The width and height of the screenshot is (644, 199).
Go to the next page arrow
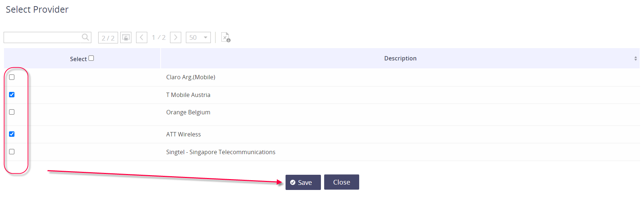pos(175,37)
